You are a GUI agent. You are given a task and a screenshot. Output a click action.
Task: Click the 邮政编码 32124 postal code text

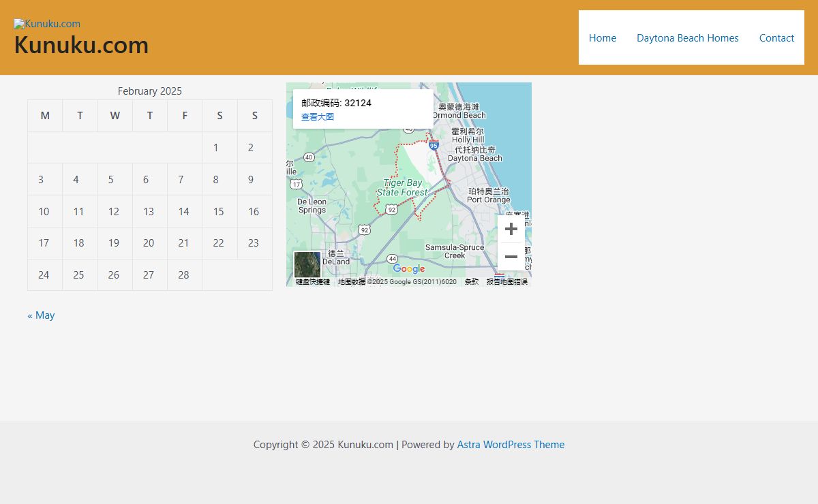click(x=337, y=103)
